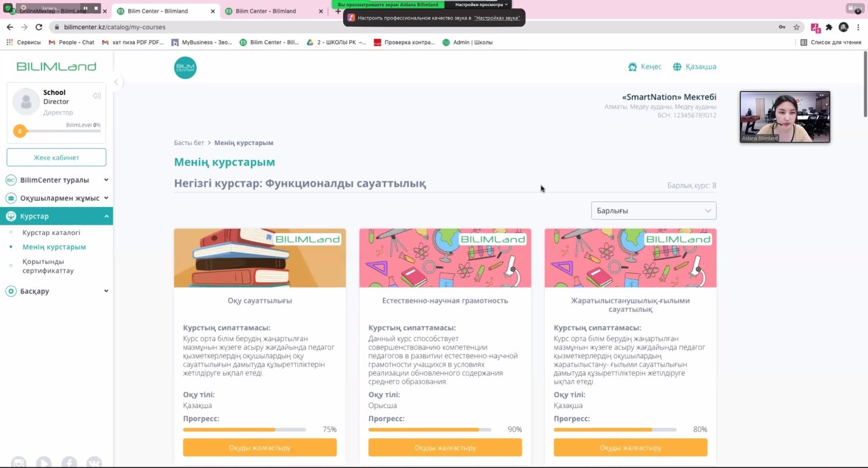868x468 pixels.
Task: Click the Жеке кабинет button
Action: (x=56, y=157)
